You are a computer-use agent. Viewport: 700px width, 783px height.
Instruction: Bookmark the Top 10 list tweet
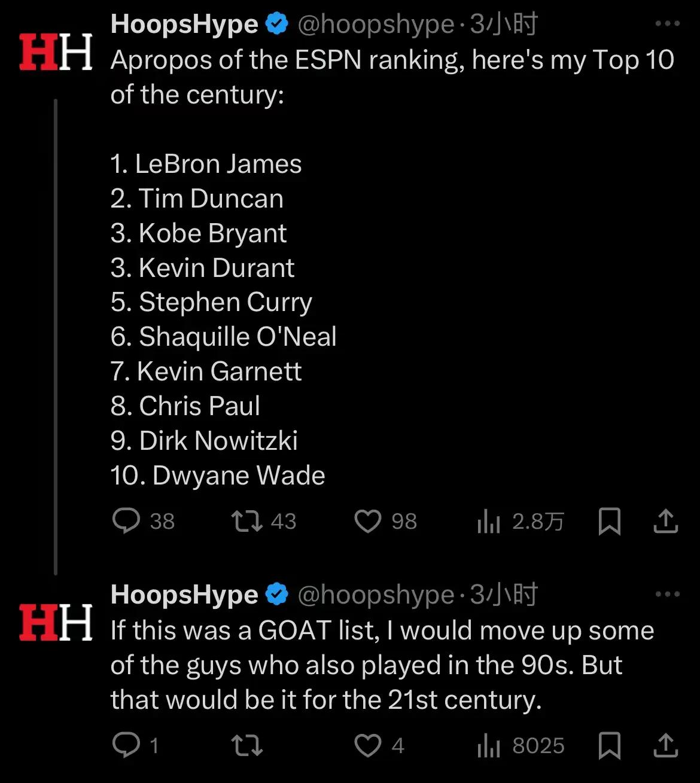pyautogui.click(x=609, y=521)
